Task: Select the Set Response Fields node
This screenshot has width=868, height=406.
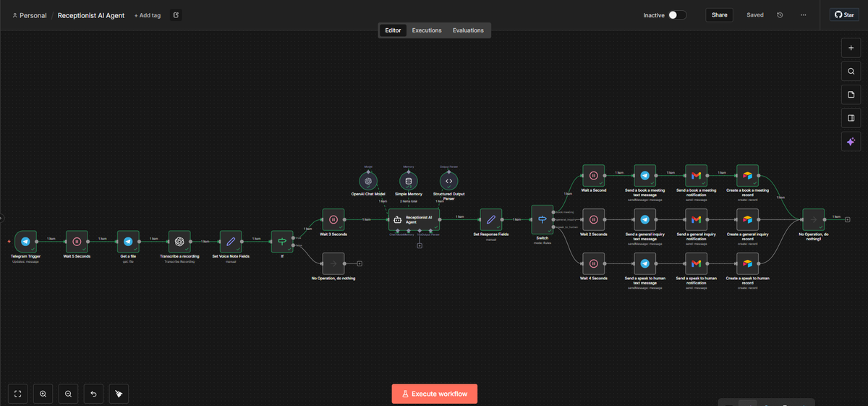Action: (x=490, y=219)
